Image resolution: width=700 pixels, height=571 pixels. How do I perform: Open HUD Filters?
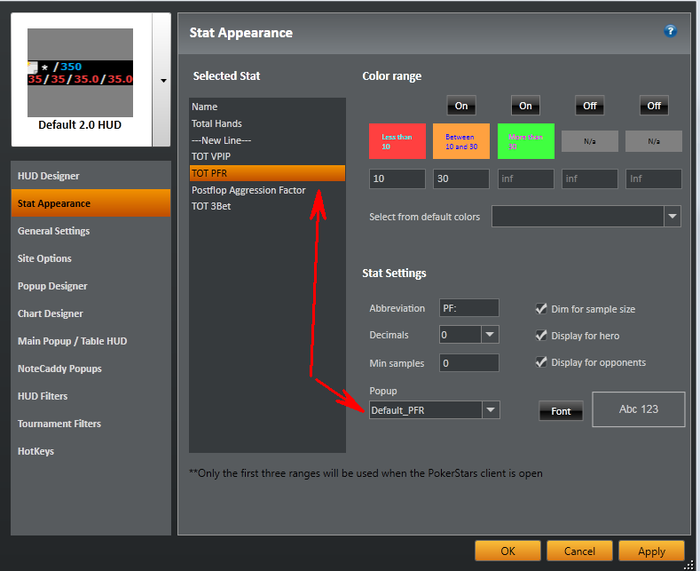(x=91, y=396)
